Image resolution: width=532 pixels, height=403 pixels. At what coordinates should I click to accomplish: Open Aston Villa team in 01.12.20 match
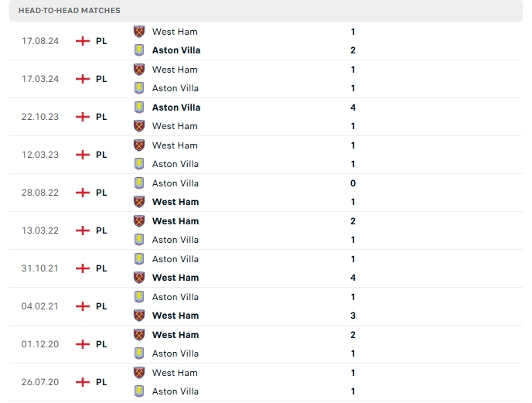176,353
